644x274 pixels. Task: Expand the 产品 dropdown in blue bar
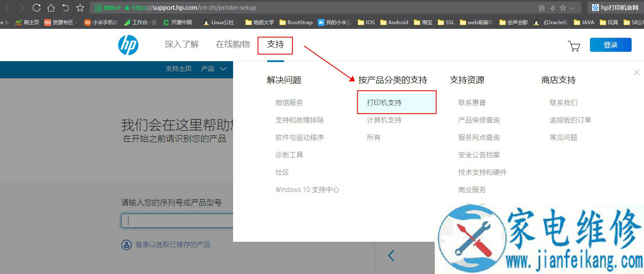tap(214, 69)
